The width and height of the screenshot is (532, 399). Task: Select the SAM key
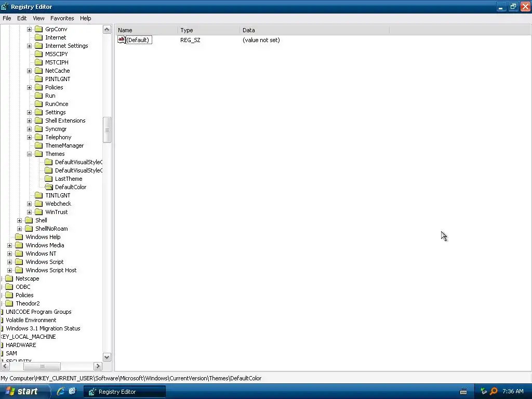[x=11, y=353]
